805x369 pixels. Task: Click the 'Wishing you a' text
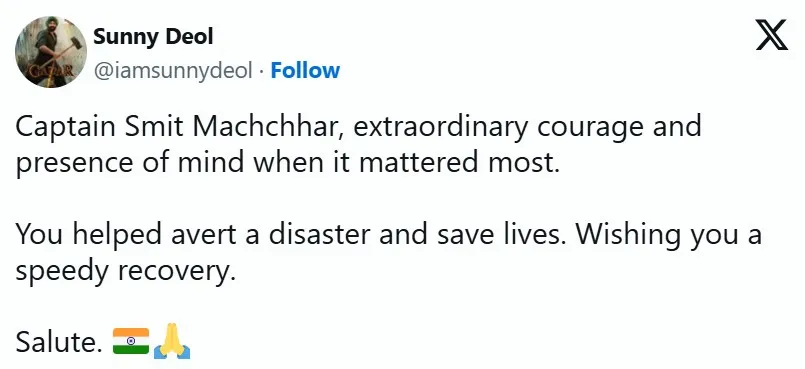pos(668,235)
